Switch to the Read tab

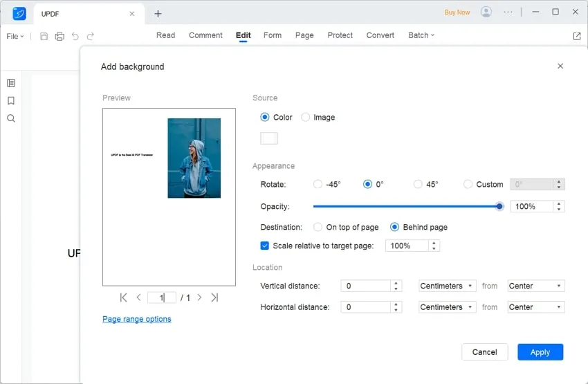166,35
